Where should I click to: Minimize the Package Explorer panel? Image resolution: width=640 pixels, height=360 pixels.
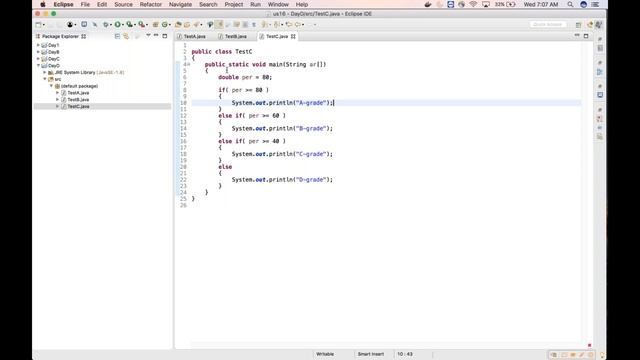click(x=156, y=36)
